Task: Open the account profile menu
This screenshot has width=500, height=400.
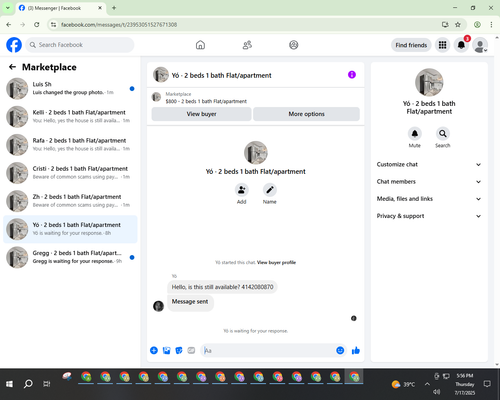Action: click(x=480, y=45)
